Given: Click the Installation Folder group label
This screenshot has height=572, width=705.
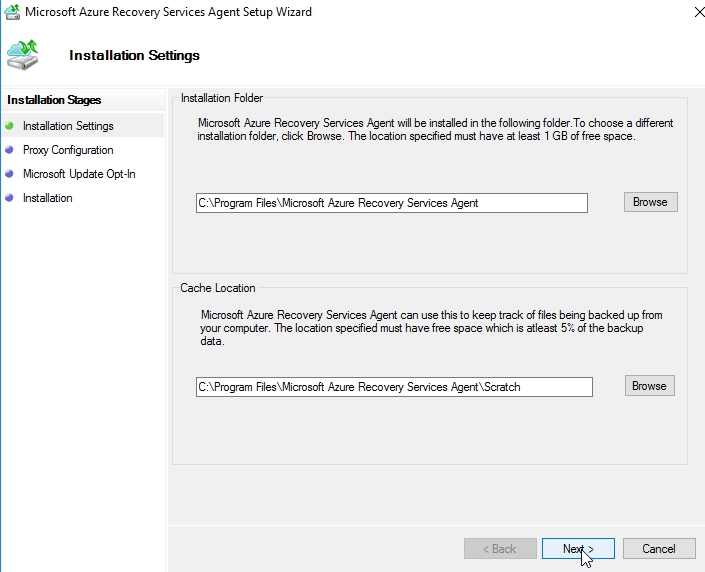Looking at the screenshot, I should [x=222, y=98].
